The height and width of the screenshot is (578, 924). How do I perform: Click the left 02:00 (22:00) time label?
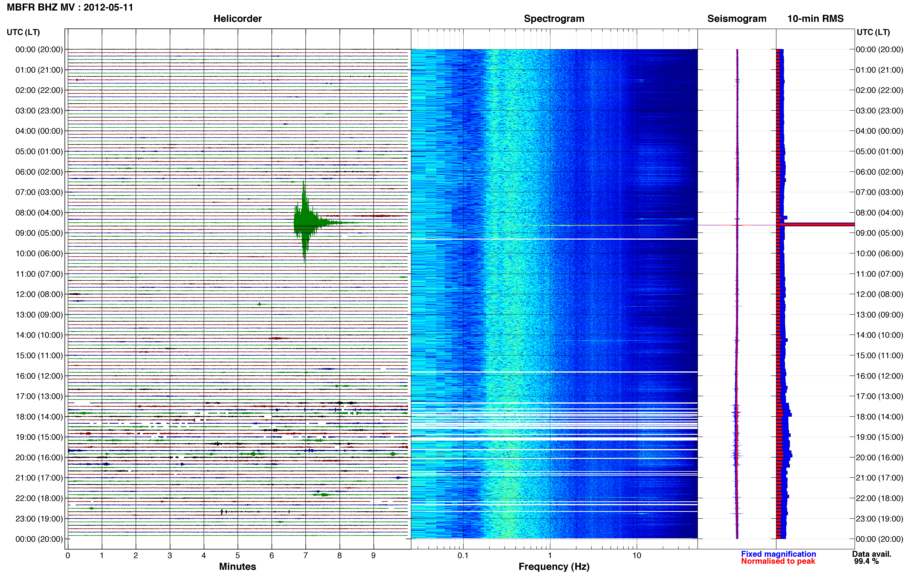(39, 90)
